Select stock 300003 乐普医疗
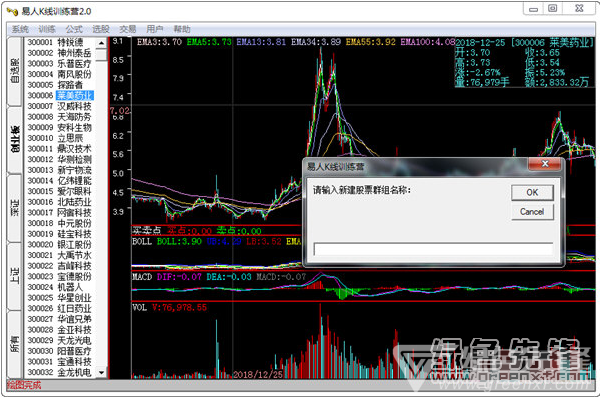This screenshot has height=398, width=600. coord(59,64)
